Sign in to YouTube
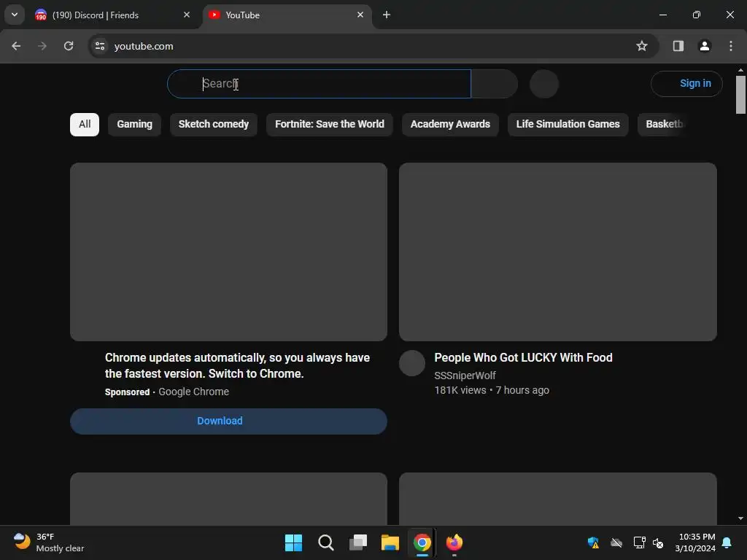The height and width of the screenshot is (560, 747). [686, 84]
